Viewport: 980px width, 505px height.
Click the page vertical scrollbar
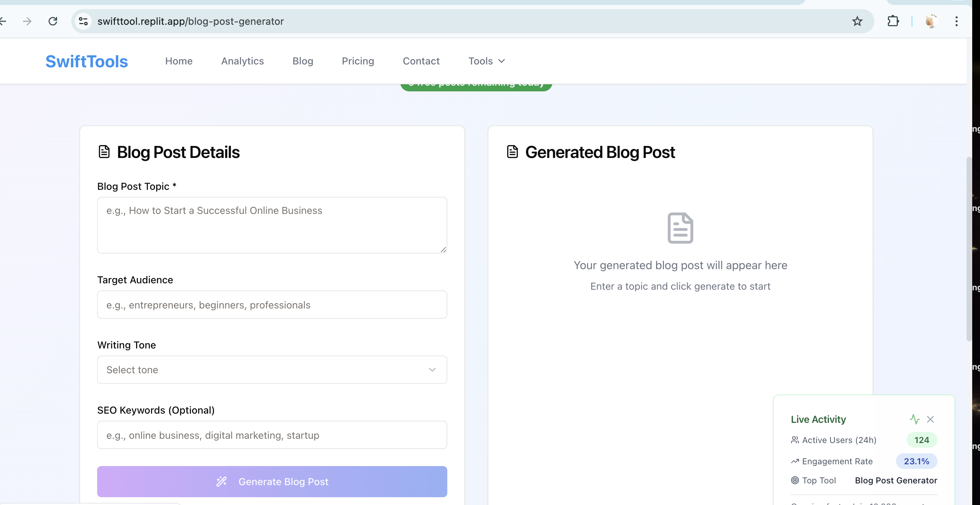pyautogui.click(x=969, y=249)
